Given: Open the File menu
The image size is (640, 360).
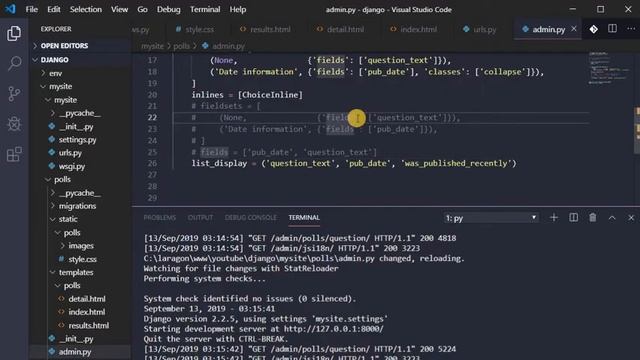Looking at the screenshot, I should pos(31,9).
